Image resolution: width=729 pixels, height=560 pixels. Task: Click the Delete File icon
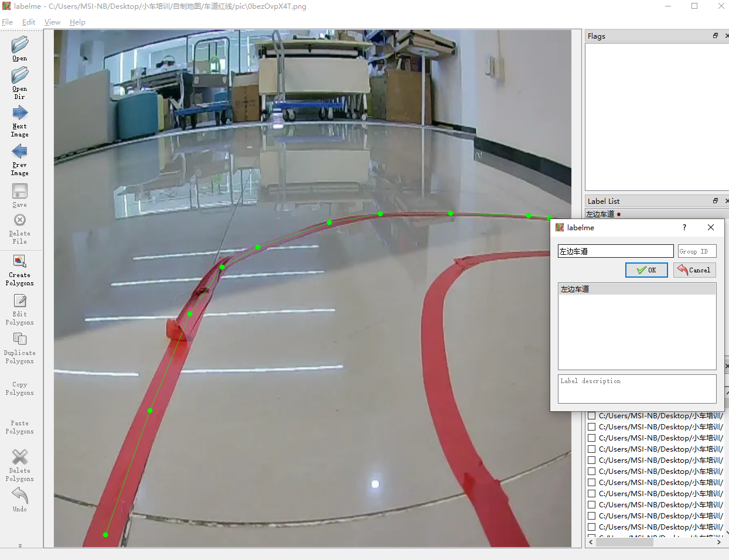pyautogui.click(x=19, y=220)
